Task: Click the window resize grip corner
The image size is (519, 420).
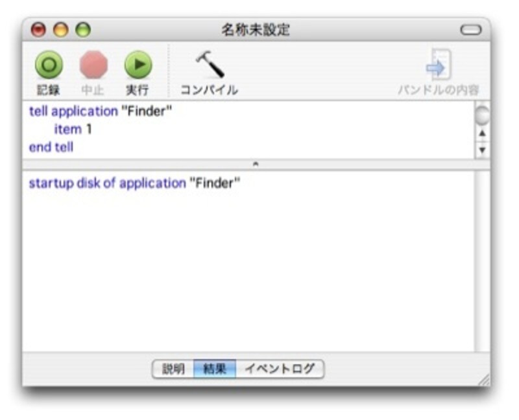Action: click(483, 380)
